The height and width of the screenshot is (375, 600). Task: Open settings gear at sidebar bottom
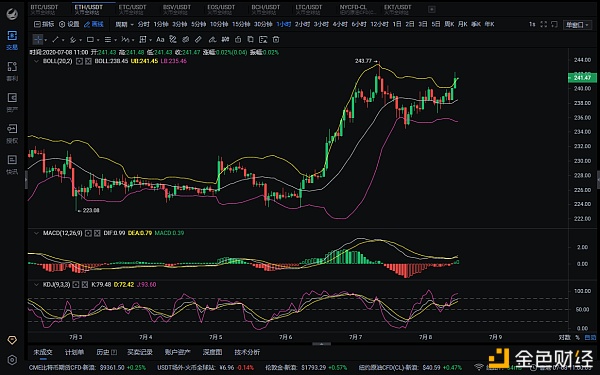12,360
